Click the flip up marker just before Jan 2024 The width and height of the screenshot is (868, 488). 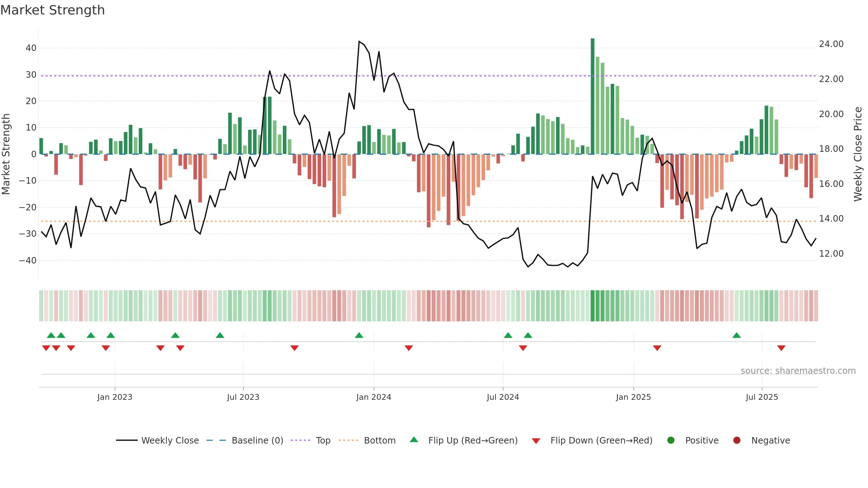(x=359, y=335)
